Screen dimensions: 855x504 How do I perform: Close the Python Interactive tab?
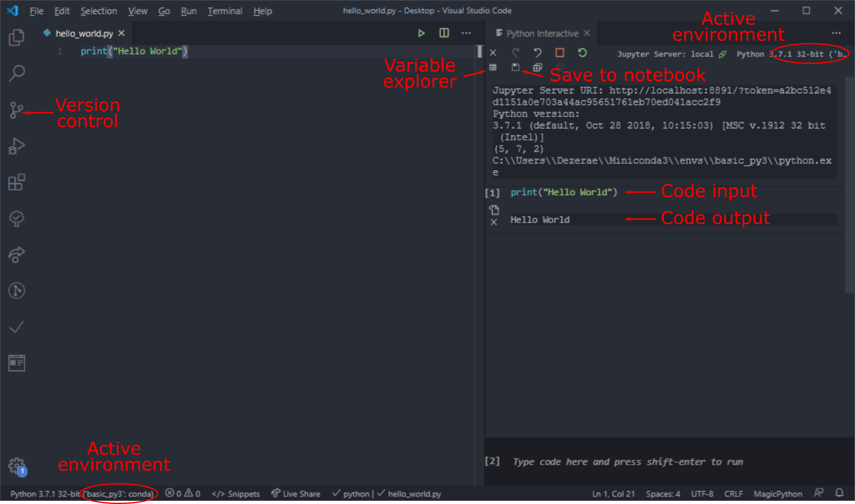tap(587, 33)
